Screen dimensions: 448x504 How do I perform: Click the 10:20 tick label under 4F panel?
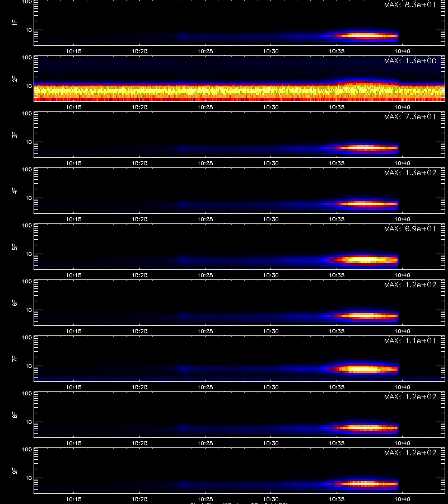click(139, 219)
